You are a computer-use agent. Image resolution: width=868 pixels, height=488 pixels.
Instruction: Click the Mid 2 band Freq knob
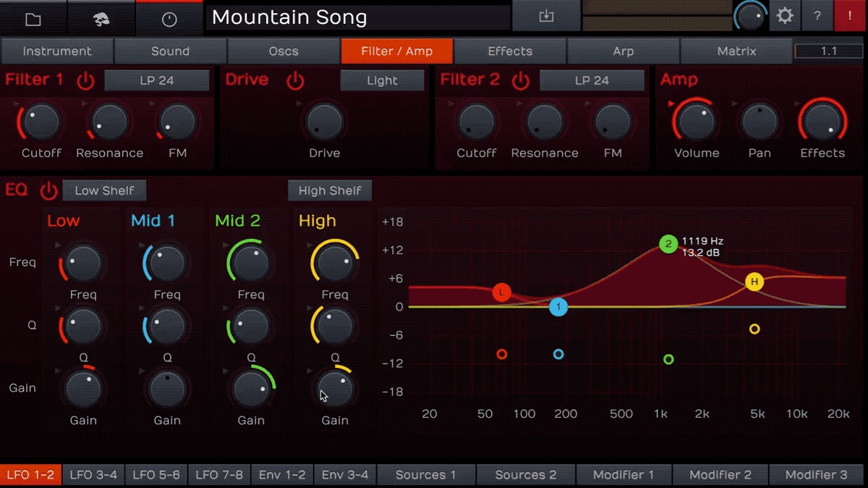[x=251, y=264]
